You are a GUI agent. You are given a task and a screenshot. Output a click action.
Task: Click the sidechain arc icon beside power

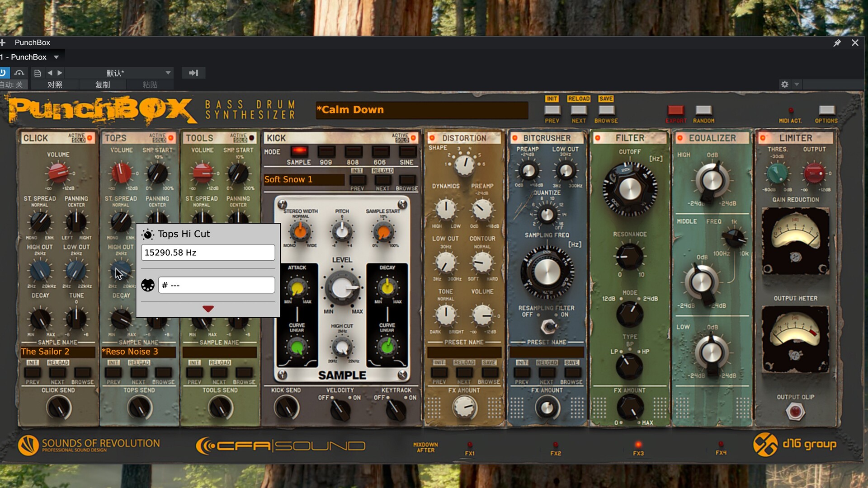19,73
